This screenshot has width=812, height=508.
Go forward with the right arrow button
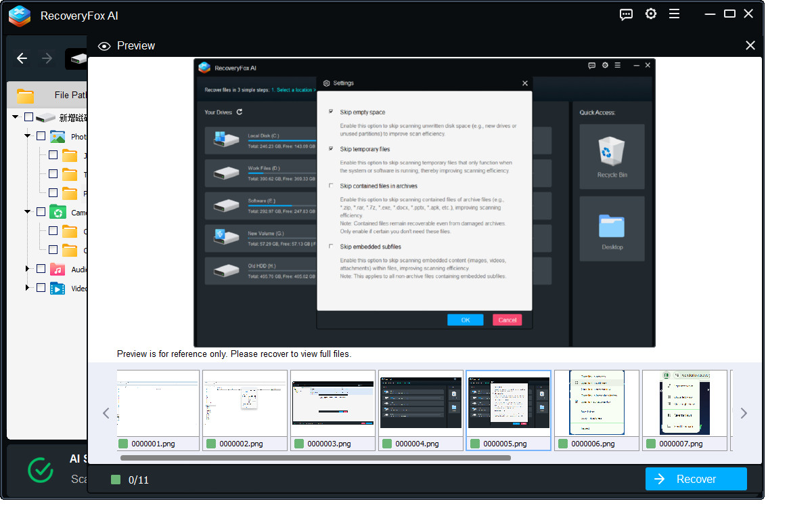tap(47, 58)
